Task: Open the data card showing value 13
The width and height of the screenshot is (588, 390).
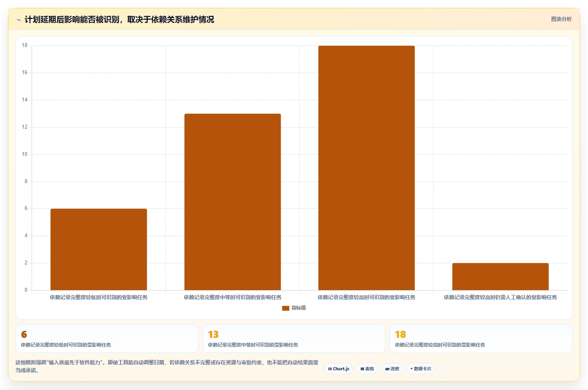Action: pos(294,338)
